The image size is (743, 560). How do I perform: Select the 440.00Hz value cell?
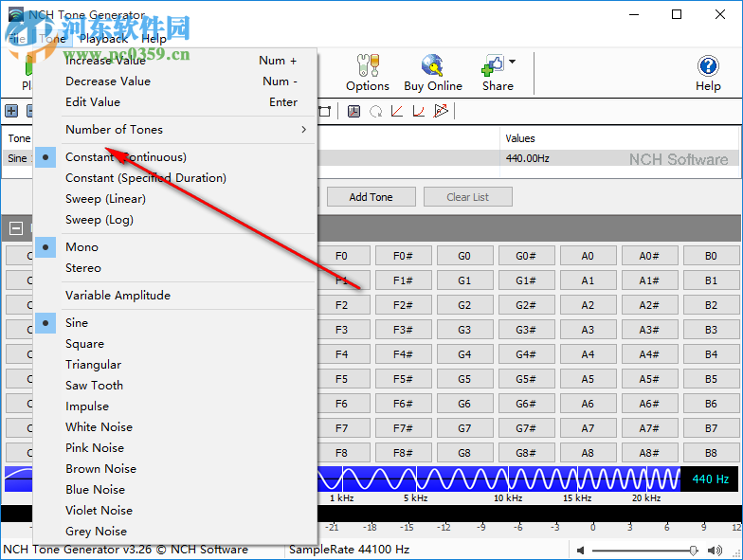pyautogui.click(x=527, y=158)
